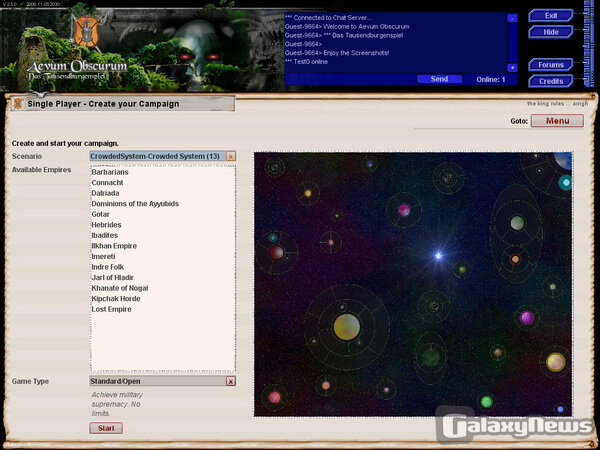Click the chat message input field
The image size is (600, 450).
tap(350, 79)
